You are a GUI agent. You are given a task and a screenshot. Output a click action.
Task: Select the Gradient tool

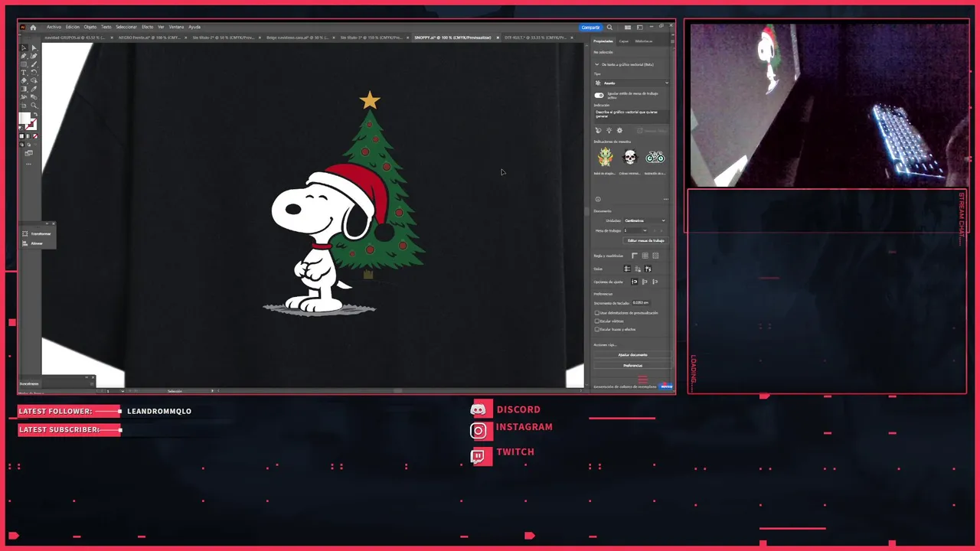[x=23, y=89]
